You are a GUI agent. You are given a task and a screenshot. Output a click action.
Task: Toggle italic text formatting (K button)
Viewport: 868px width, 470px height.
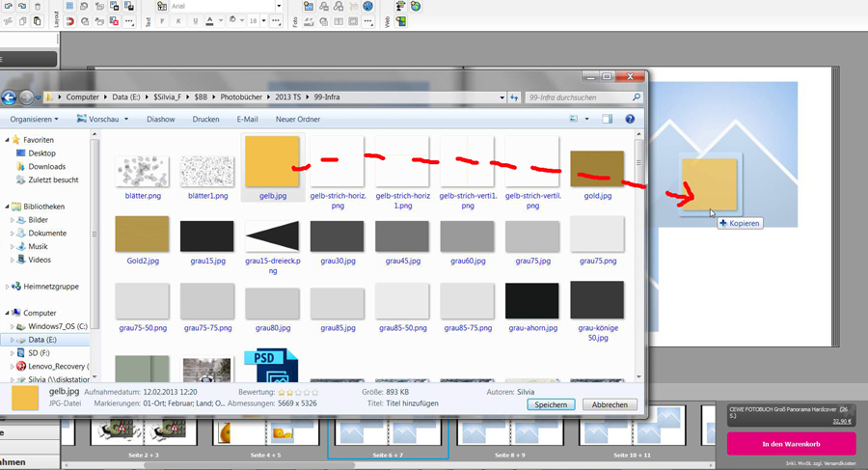click(x=178, y=21)
